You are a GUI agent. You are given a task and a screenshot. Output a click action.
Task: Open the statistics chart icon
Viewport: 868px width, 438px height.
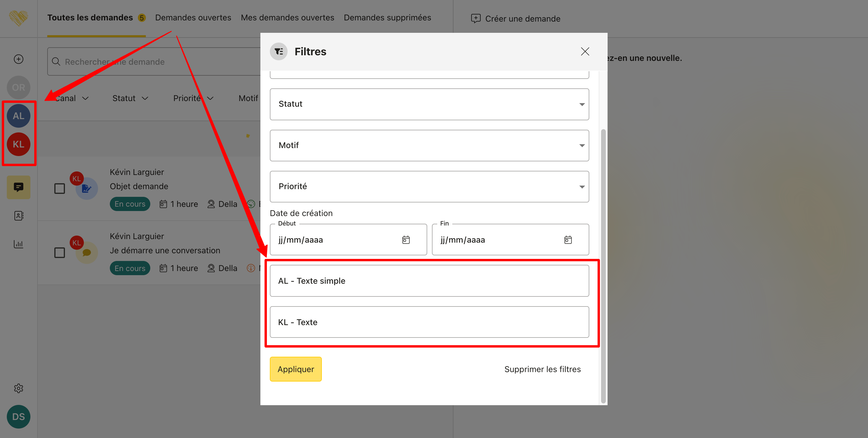tap(19, 244)
